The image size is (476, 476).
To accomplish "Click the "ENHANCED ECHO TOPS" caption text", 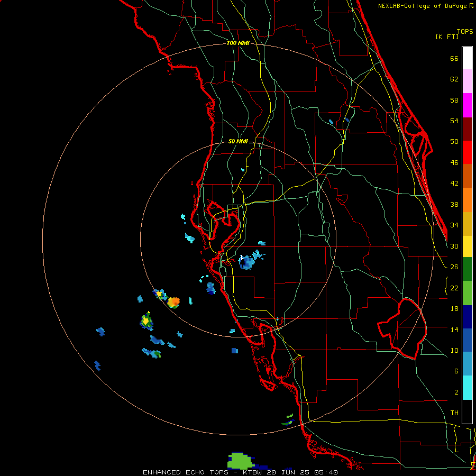I will click(x=186, y=472).
